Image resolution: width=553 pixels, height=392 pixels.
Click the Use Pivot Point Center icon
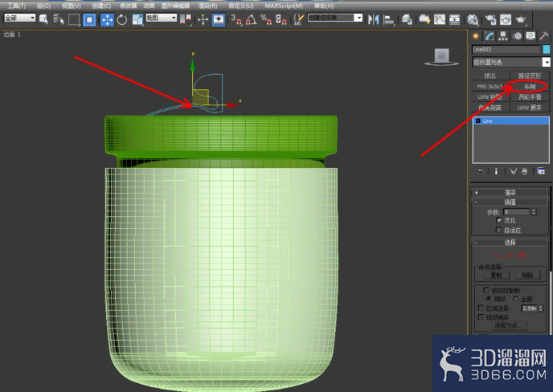coord(186,19)
